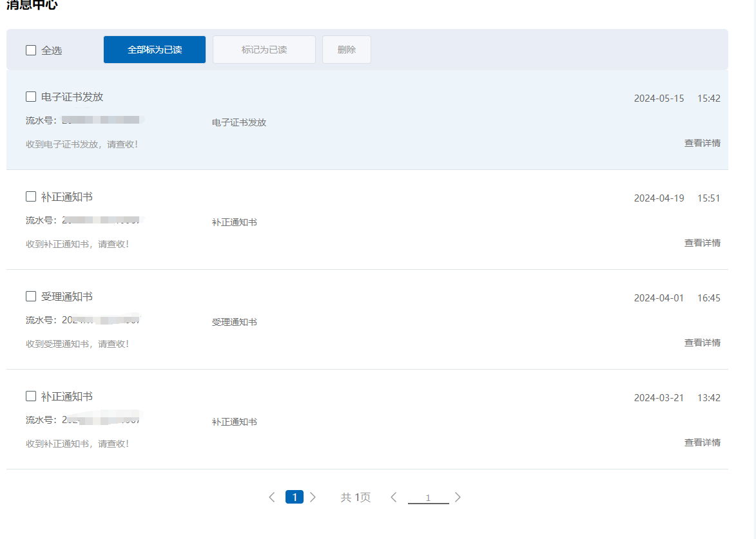View 查看详情 of the 2024-03-21 补正通知书
The width and height of the screenshot is (756, 539).
(702, 442)
